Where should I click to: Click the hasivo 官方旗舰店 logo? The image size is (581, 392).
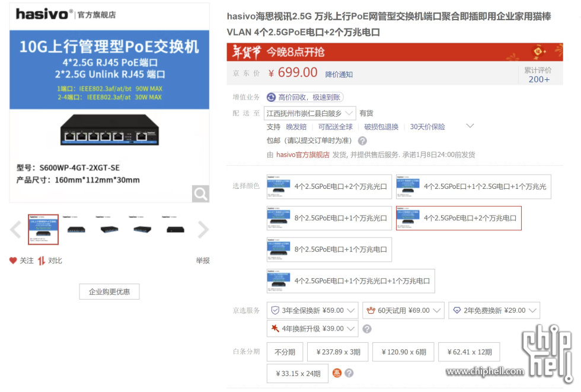66,14
